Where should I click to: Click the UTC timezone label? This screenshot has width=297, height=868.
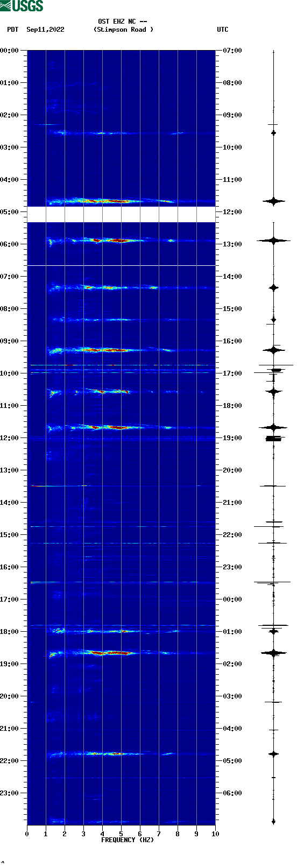pyautogui.click(x=223, y=30)
